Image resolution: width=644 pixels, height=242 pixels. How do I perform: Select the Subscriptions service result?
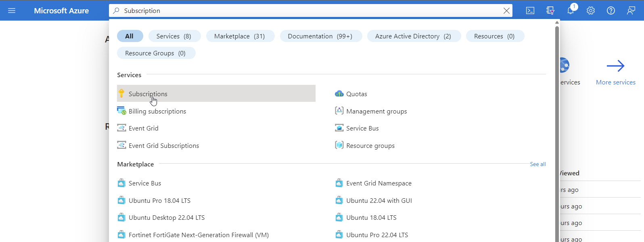tap(148, 94)
